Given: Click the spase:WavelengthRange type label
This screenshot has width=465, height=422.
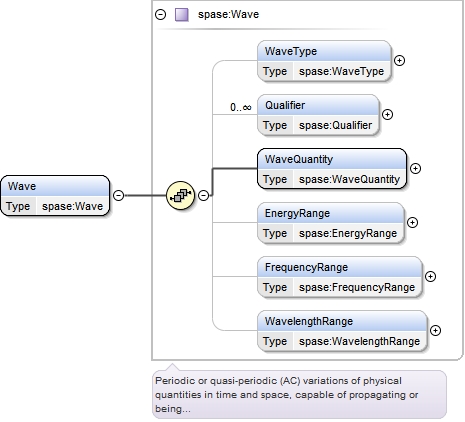Looking at the screenshot, I should click(x=359, y=341).
